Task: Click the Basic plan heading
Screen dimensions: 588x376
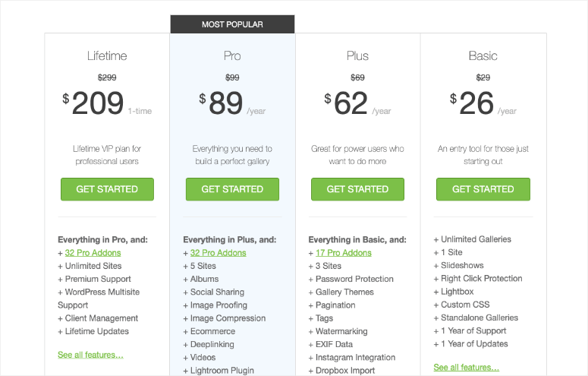Action: pyautogui.click(x=483, y=56)
